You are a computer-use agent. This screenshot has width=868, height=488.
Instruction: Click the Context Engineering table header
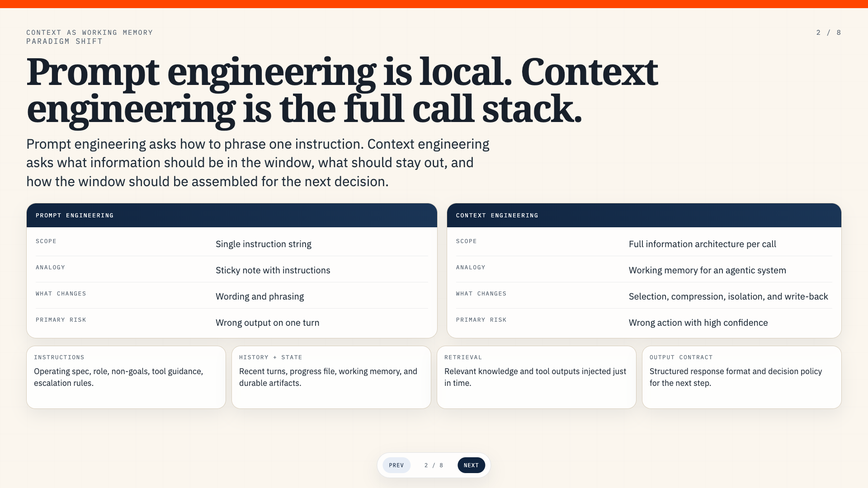click(644, 216)
